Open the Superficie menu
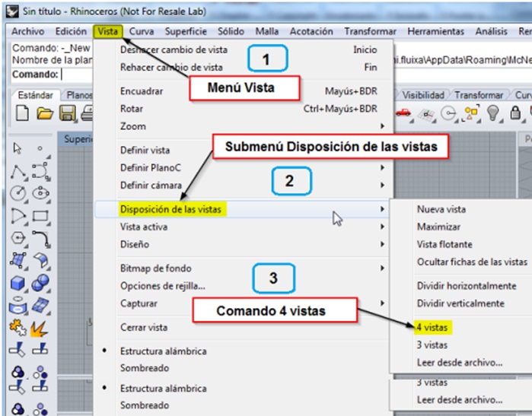The height and width of the screenshot is (416, 532). (186, 32)
